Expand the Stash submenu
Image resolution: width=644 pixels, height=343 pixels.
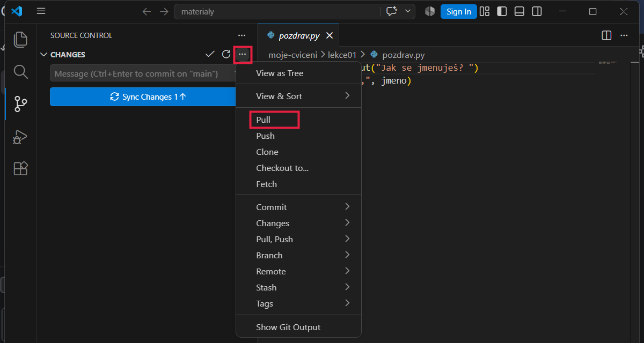(298, 287)
